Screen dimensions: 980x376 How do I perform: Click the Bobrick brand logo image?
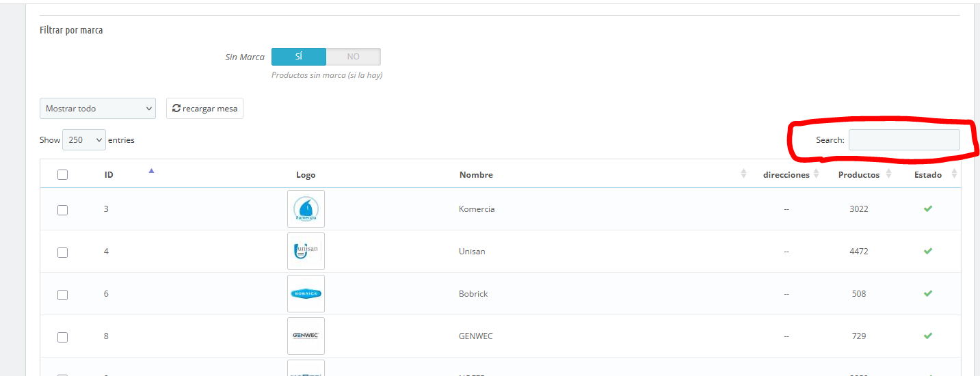306,293
